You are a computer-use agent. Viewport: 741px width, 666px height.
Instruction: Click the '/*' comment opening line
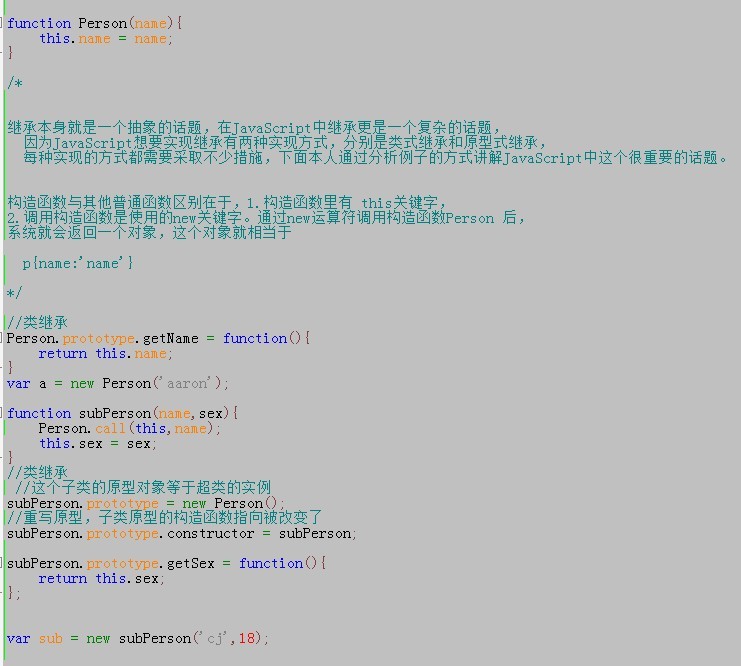click(x=15, y=83)
